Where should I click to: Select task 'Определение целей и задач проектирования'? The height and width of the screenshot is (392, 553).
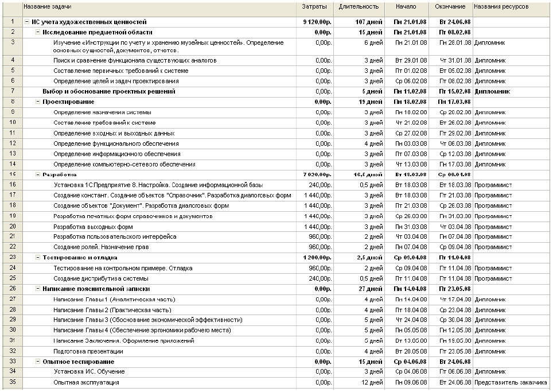coord(116,81)
